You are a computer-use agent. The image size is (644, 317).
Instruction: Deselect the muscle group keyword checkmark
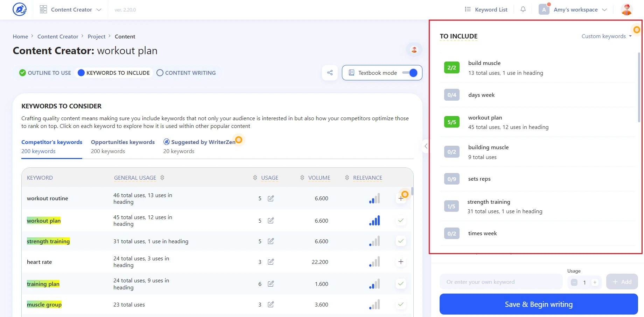click(x=401, y=304)
